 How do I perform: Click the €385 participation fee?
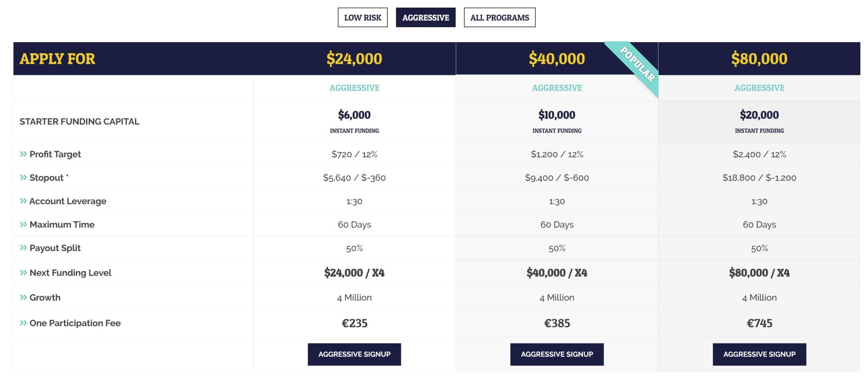coord(557,323)
